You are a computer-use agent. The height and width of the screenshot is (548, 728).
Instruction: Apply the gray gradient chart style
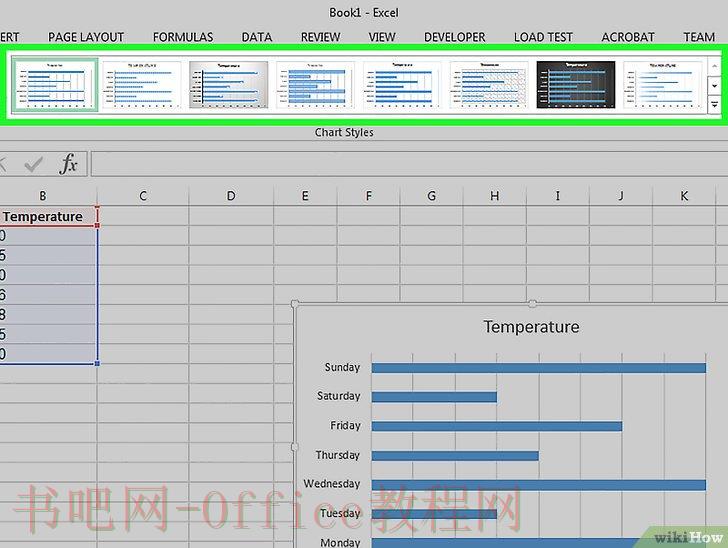tap(228, 85)
